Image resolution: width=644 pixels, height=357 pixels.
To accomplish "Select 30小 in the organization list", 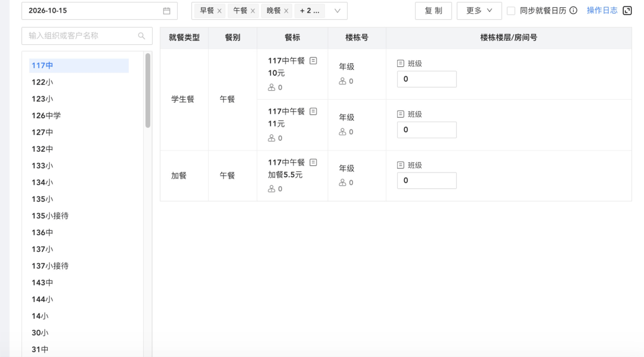I will [40, 333].
